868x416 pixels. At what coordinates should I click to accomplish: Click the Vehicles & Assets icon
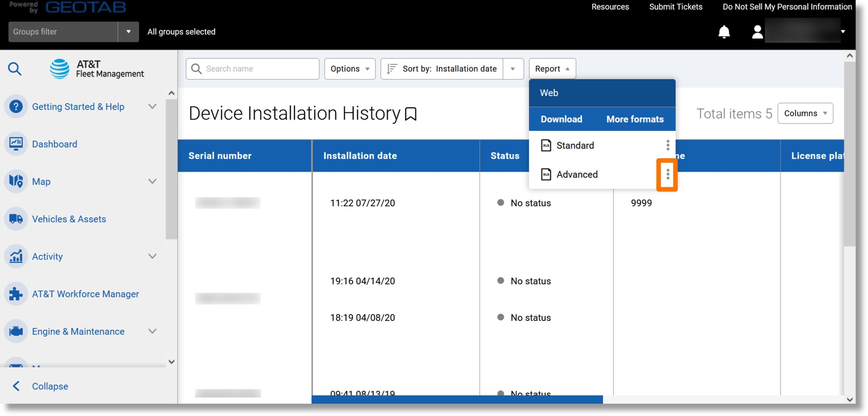(x=16, y=219)
